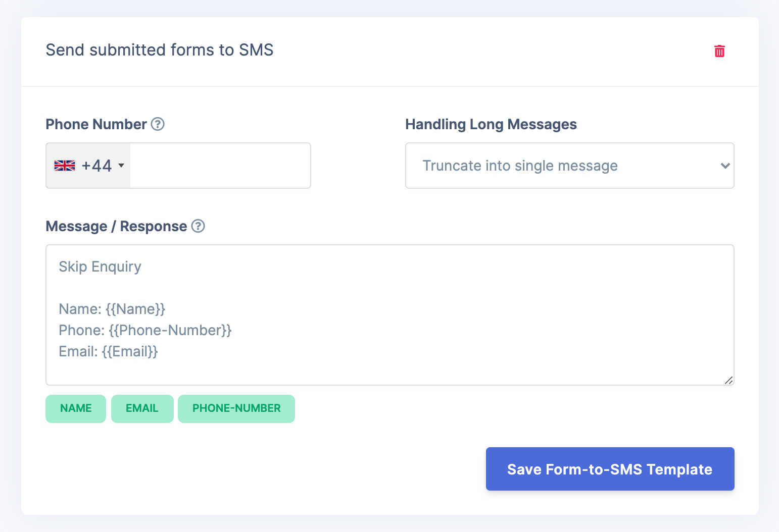Click the Send submitted forms to SMS heading
Viewport: 779px width, 532px height.
point(160,50)
